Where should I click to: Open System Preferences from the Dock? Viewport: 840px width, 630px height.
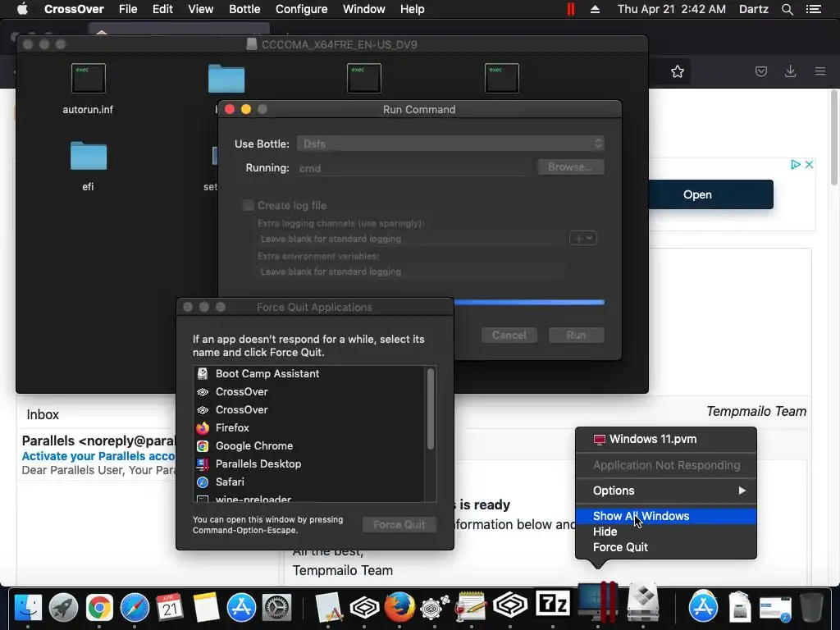pos(276,607)
